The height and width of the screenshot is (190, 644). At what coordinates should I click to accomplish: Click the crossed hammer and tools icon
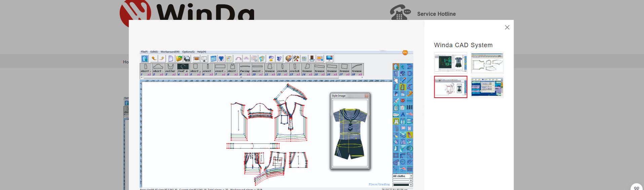click(x=296, y=59)
